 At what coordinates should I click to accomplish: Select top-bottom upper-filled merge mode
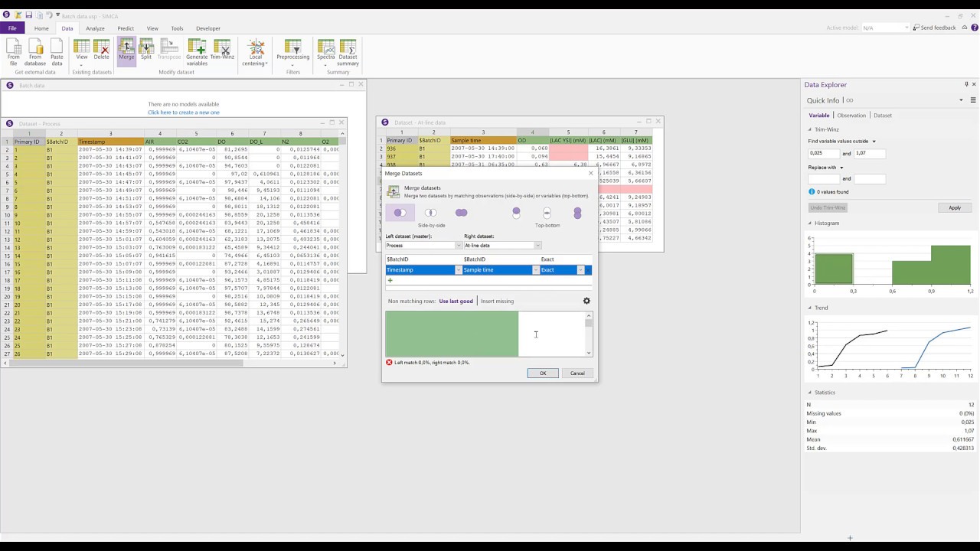(x=516, y=213)
